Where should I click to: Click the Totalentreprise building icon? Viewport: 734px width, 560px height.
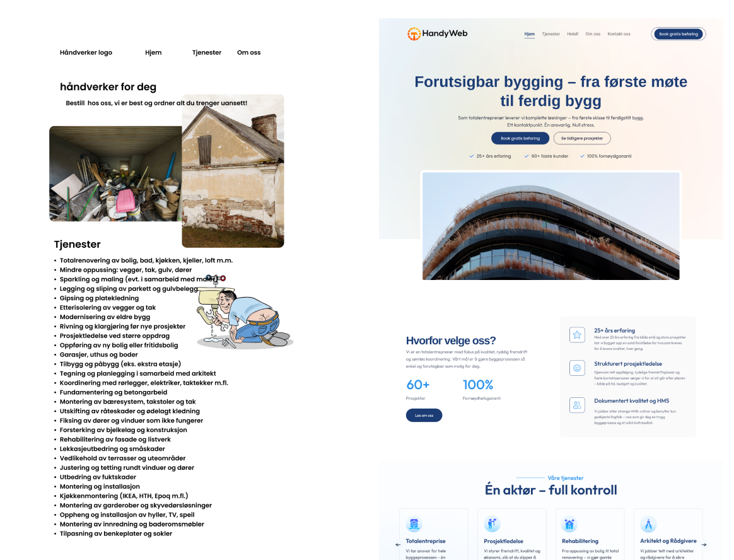pyautogui.click(x=414, y=524)
